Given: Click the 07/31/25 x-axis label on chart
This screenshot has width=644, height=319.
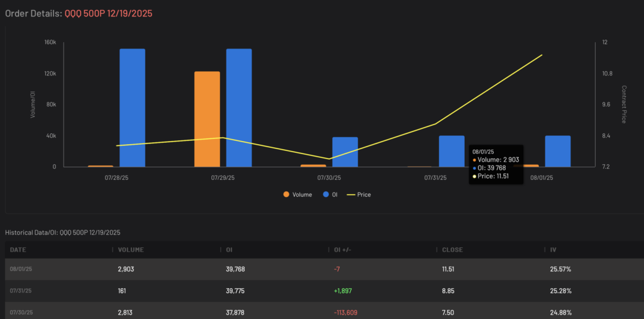Looking at the screenshot, I should click(x=435, y=178).
